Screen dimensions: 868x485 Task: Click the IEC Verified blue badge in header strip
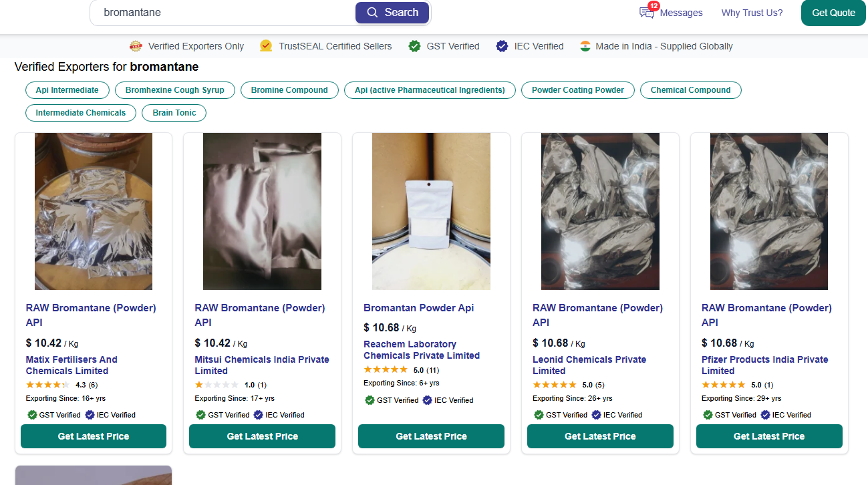502,46
